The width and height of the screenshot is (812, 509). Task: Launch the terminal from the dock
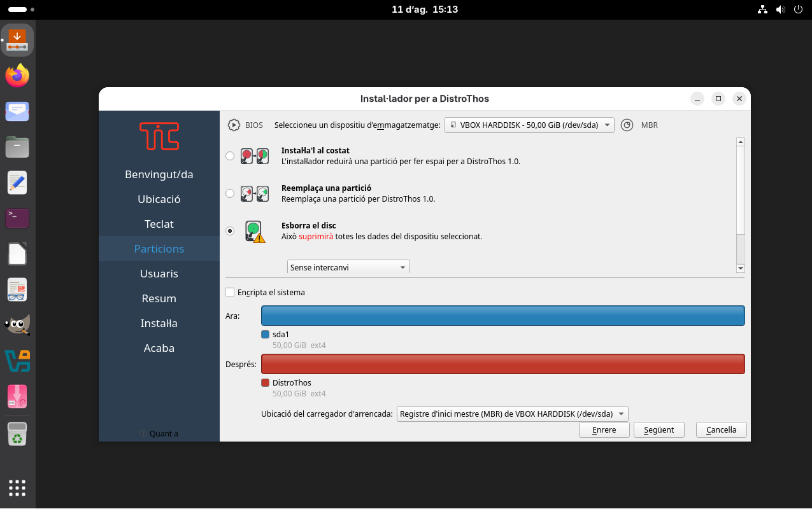tap(17, 218)
